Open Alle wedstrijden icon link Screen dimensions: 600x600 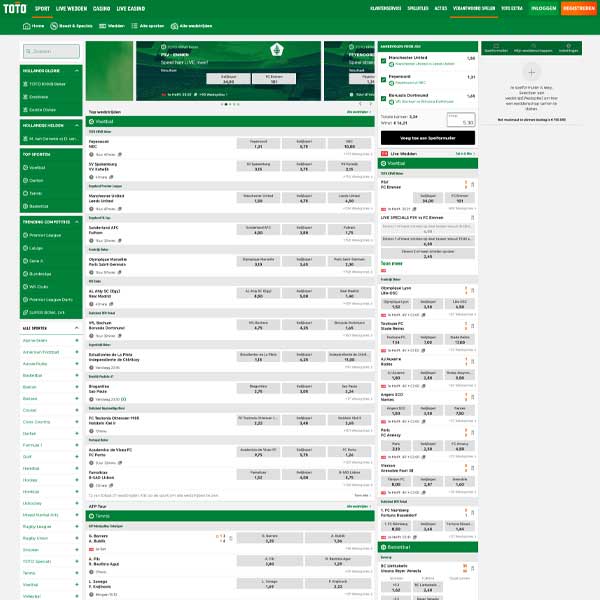[x=174, y=26]
